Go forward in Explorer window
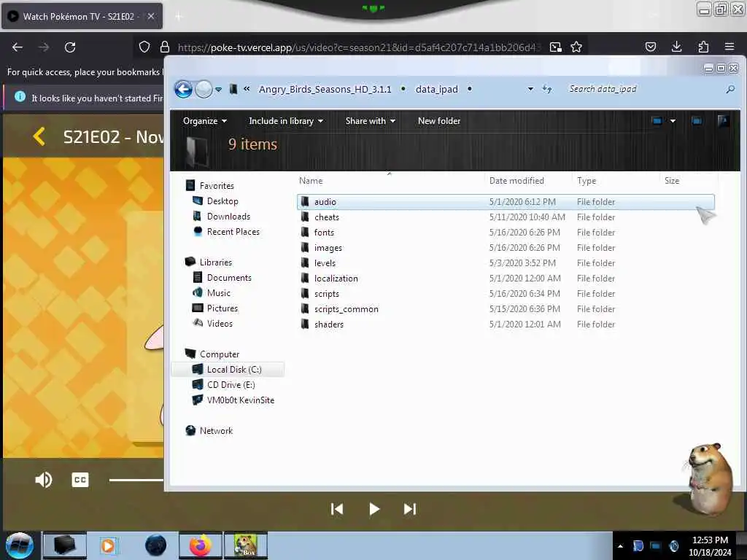Viewport: 747px width, 560px height. (x=204, y=89)
